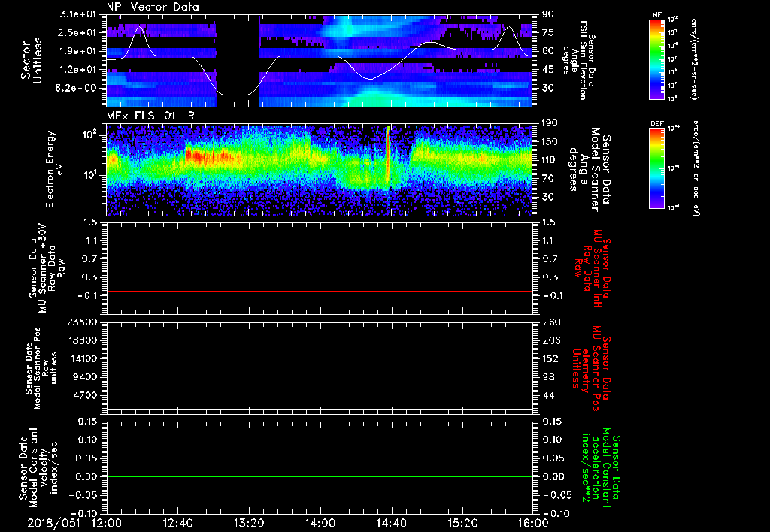This screenshot has height=532, width=770.
Task: Click the '1.9e+01' sector axis value
Action: [x=78, y=51]
